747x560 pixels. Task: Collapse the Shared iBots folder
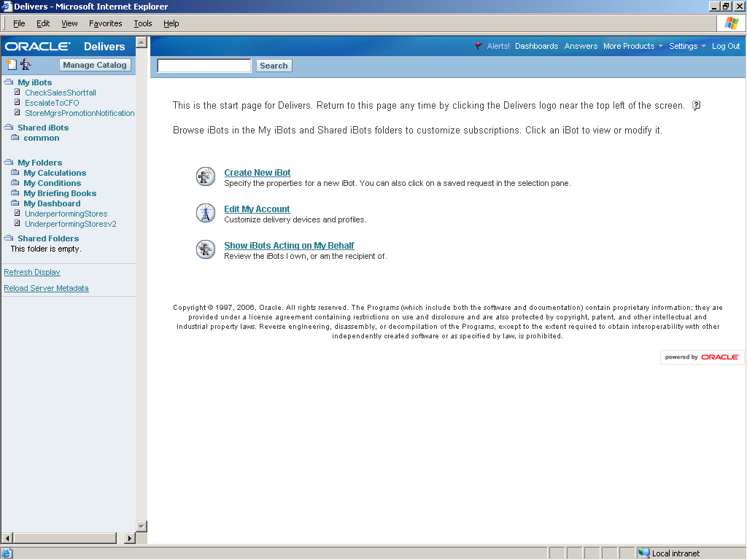tap(9, 127)
